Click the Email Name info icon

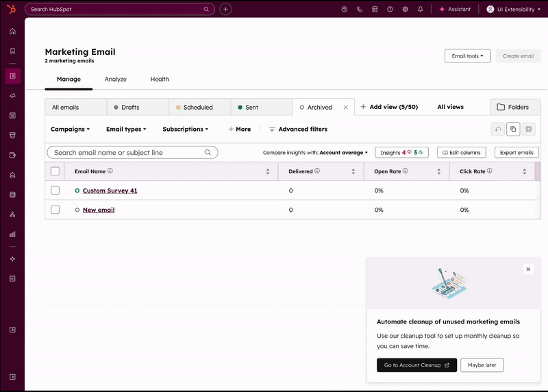click(110, 171)
